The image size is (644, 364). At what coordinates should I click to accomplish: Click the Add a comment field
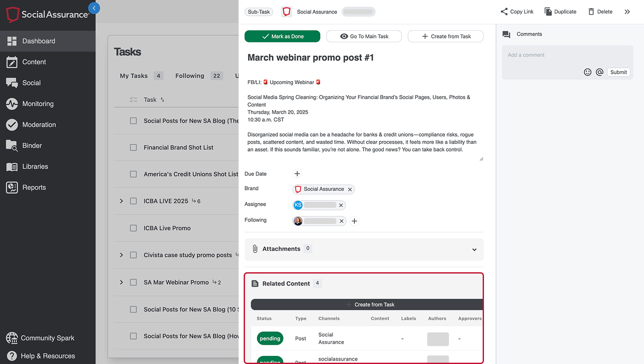[563, 55]
